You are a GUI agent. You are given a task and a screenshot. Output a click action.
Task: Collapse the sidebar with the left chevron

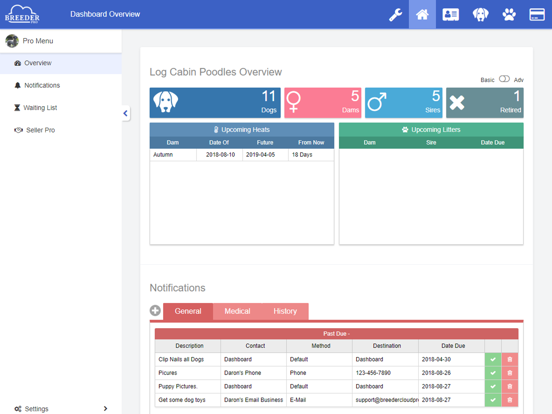[126, 113]
